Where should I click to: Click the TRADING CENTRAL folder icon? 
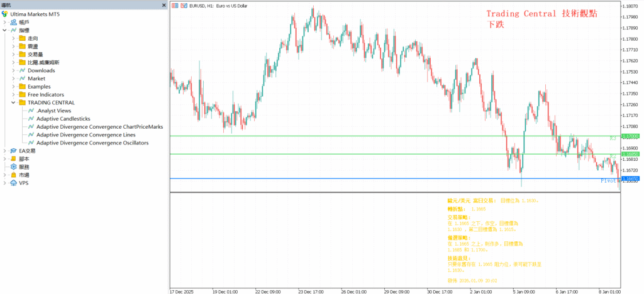tap(22, 102)
